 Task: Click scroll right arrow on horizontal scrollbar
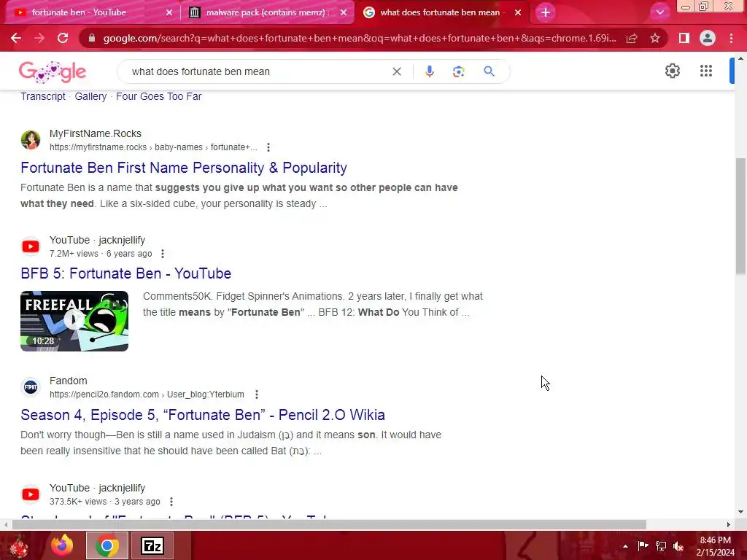(x=729, y=525)
